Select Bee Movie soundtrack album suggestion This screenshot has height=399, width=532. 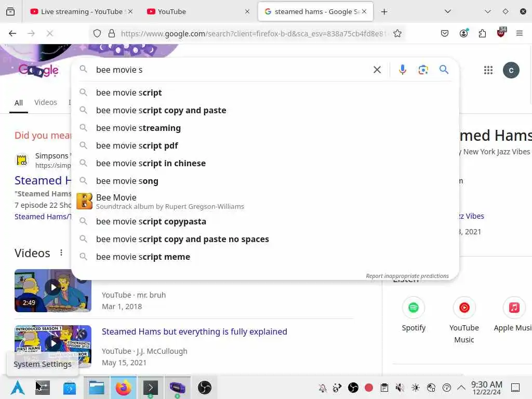(x=265, y=201)
